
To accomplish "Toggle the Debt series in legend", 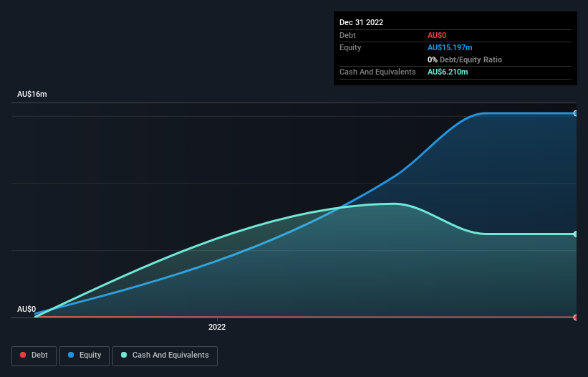I will tap(34, 355).
